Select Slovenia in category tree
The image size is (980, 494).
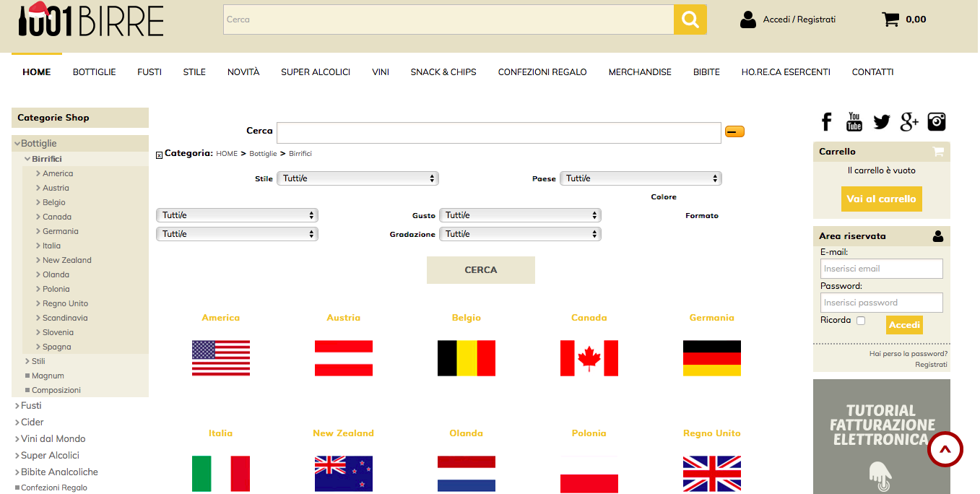tap(58, 332)
